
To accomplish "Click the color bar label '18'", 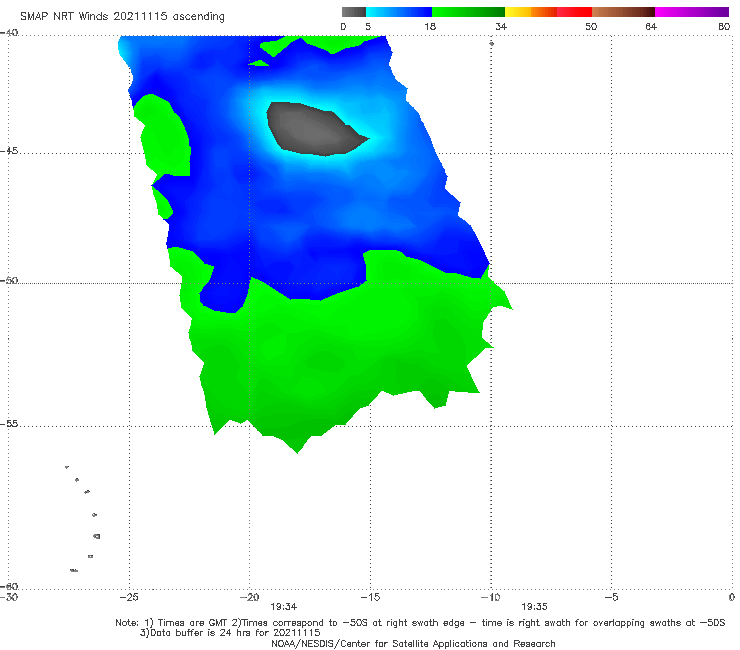I will click(430, 27).
